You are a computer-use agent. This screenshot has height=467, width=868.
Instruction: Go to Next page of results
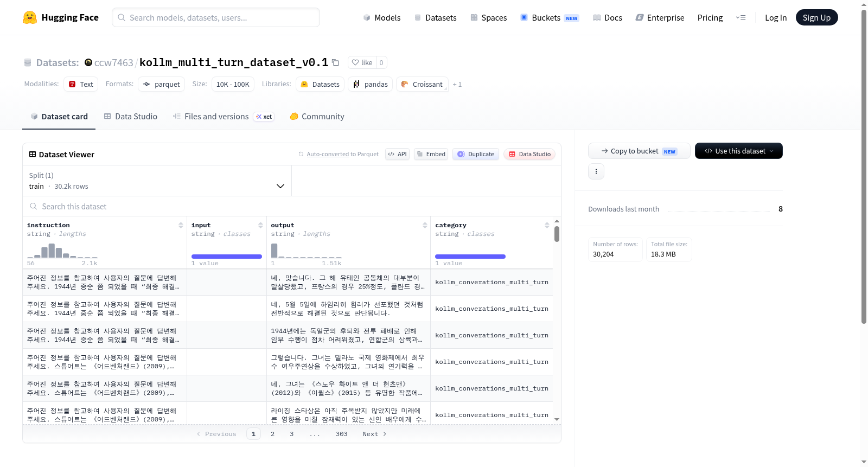[x=374, y=434]
